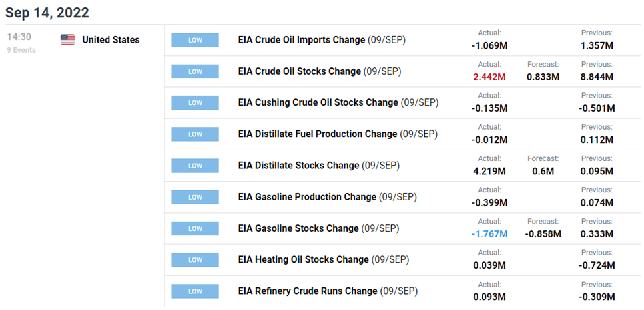Image resolution: width=644 pixels, height=310 pixels.
Task: Select LOW badge for Crude Oil Imports Change
Action: [x=195, y=40]
